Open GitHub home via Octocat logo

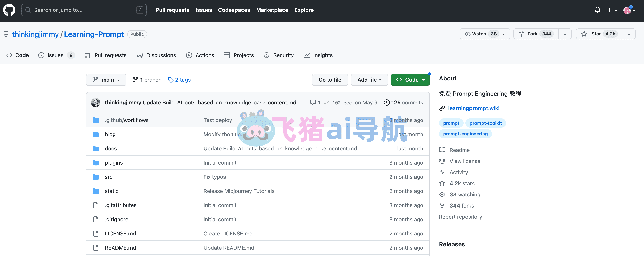point(9,10)
